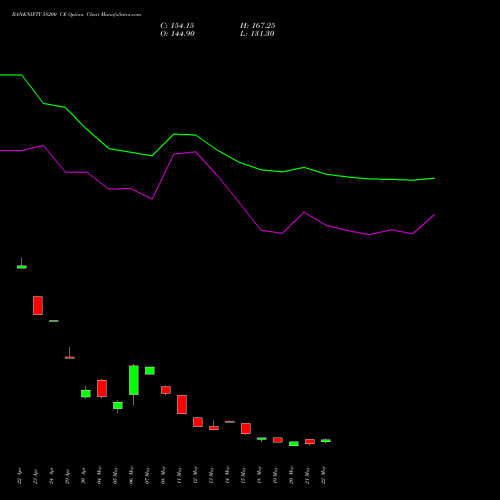Click the red candle above 23 Apr

(38, 305)
